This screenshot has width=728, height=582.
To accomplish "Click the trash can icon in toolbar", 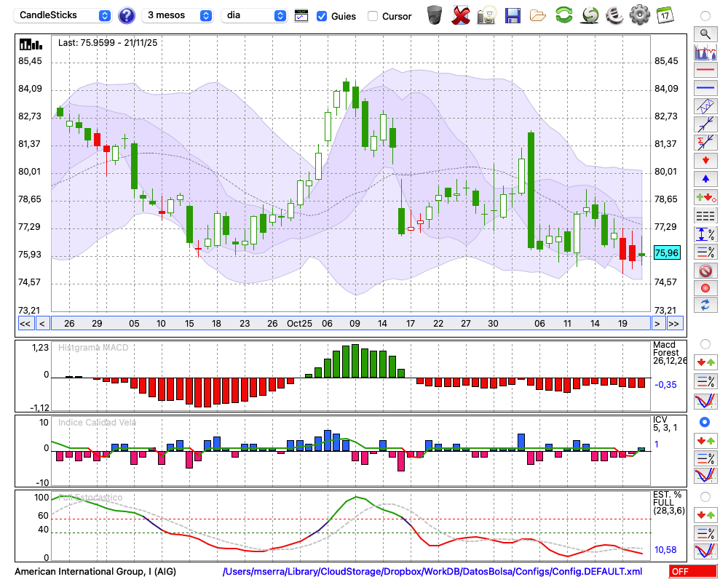I will (435, 15).
